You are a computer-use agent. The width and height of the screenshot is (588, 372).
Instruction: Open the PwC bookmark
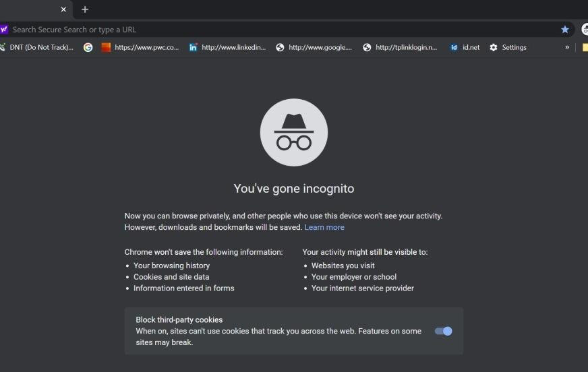140,48
